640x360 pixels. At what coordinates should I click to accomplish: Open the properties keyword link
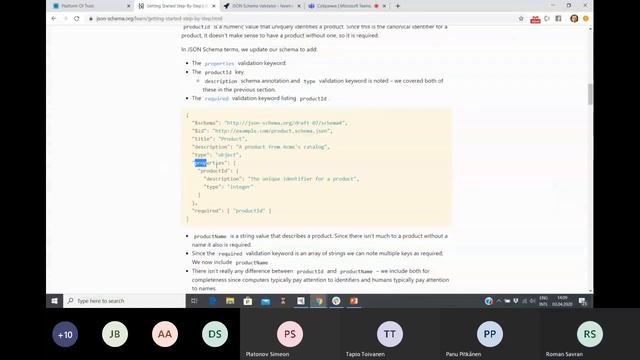click(219, 63)
